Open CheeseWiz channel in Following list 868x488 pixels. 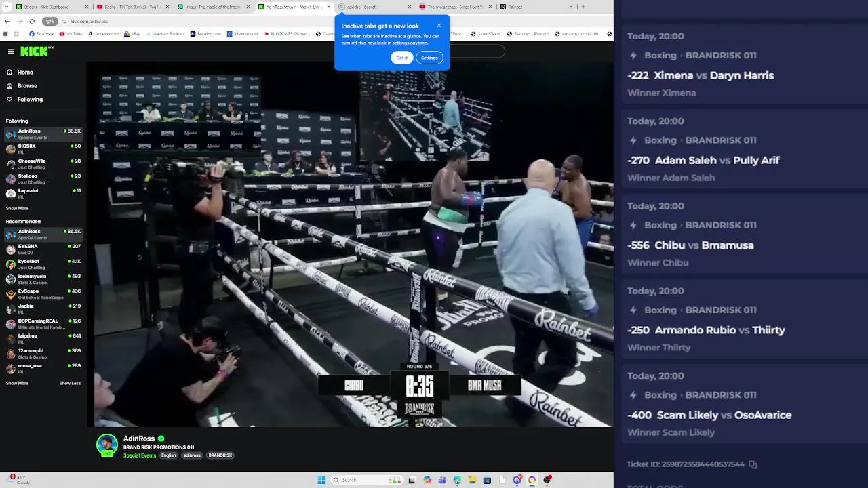coord(43,164)
